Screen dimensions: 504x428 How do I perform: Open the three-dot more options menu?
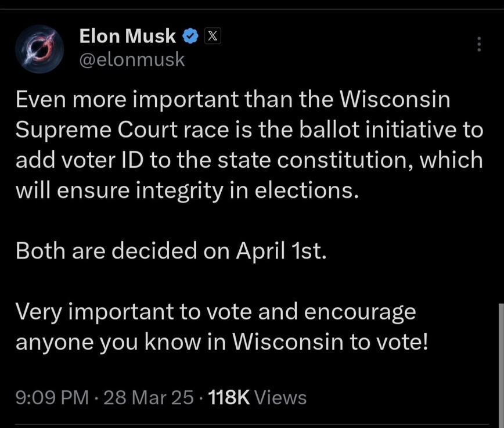pyautogui.click(x=479, y=45)
